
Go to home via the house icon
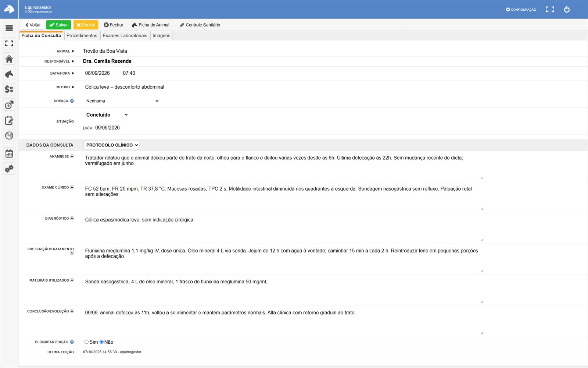[x=9, y=59]
